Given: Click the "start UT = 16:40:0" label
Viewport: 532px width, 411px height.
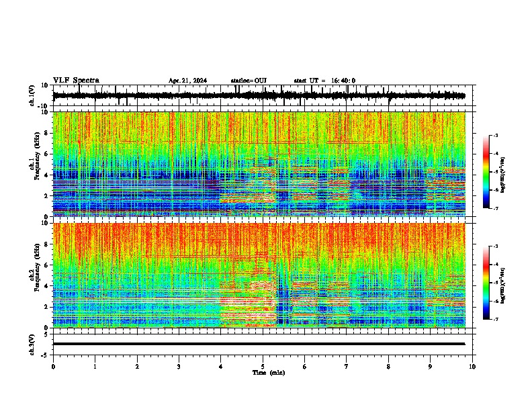Looking at the screenshot, I should [x=324, y=81].
